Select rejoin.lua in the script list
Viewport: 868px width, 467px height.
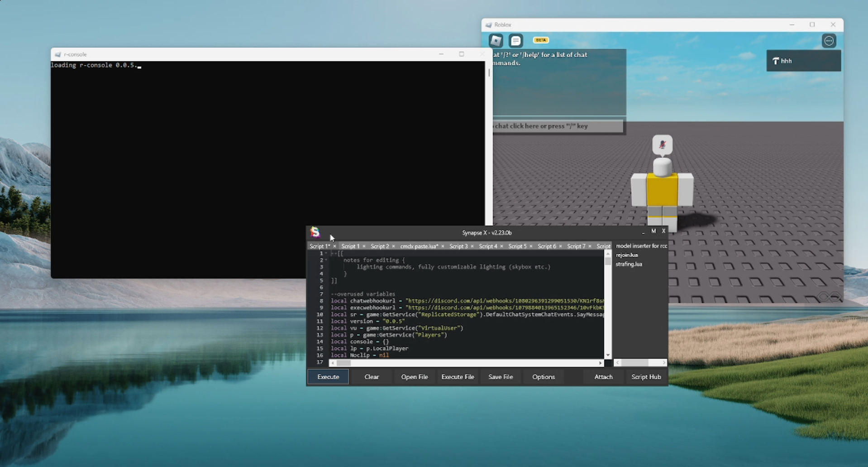click(627, 255)
